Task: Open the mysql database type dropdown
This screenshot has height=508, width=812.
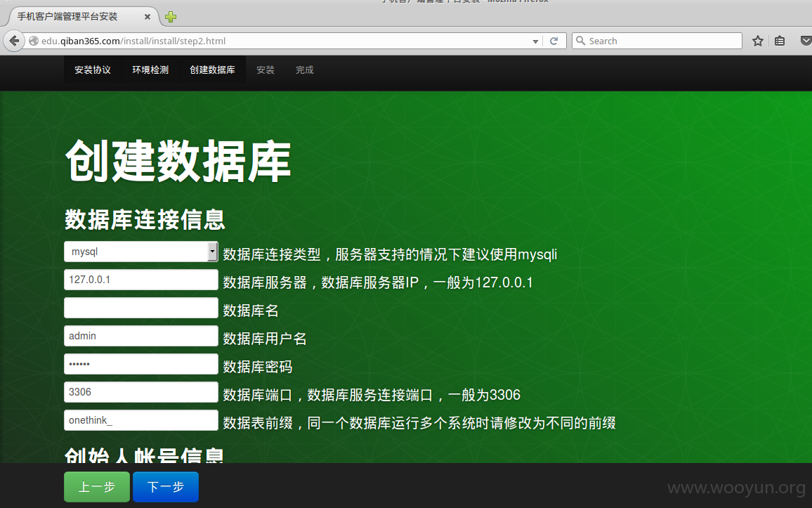Action: (x=141, y=252)
